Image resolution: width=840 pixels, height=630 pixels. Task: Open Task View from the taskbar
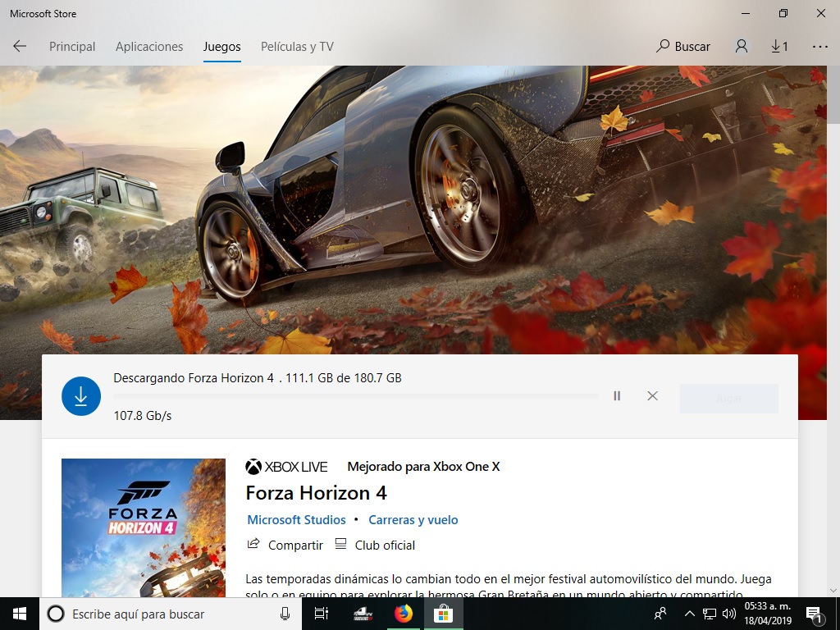coord(322,614)
